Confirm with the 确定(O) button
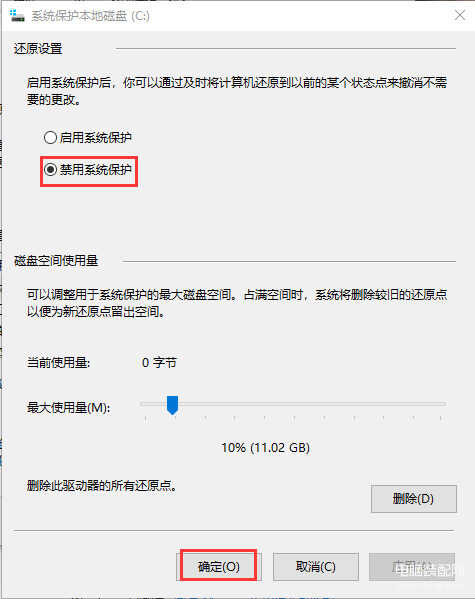475x599 pixels. point(219,566)
